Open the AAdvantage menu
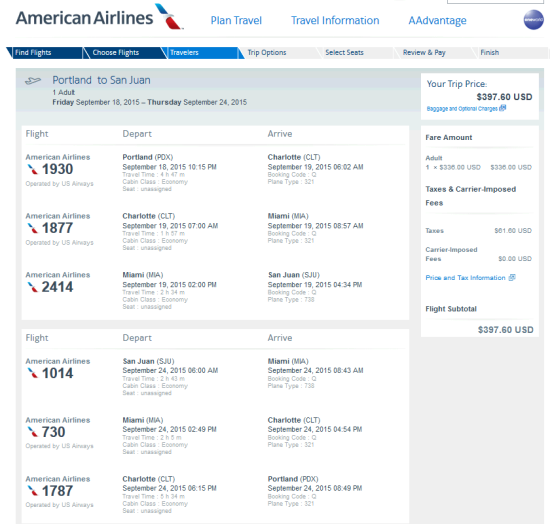The width and height of the screenshot is (550, 524). click(437, 20)
